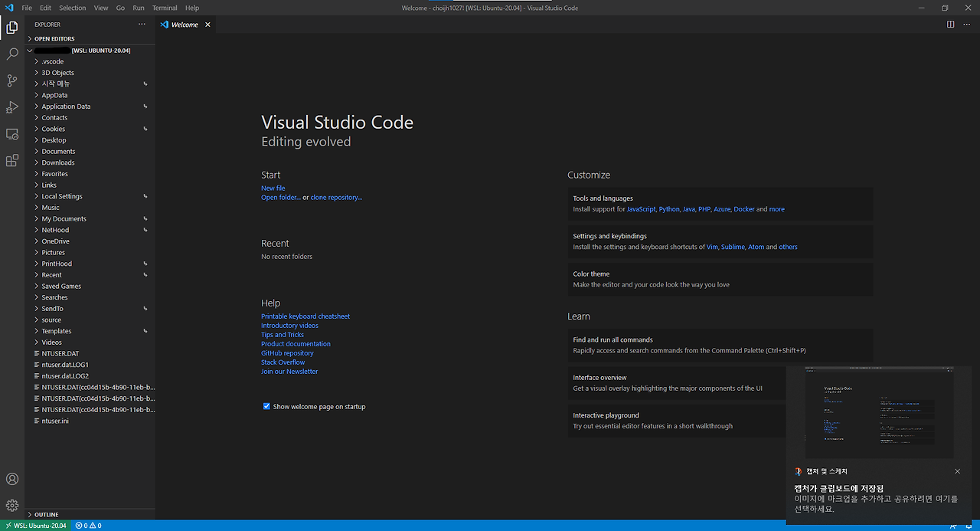
Task: Click the clone repository... link
Action: tap(336, 198)
